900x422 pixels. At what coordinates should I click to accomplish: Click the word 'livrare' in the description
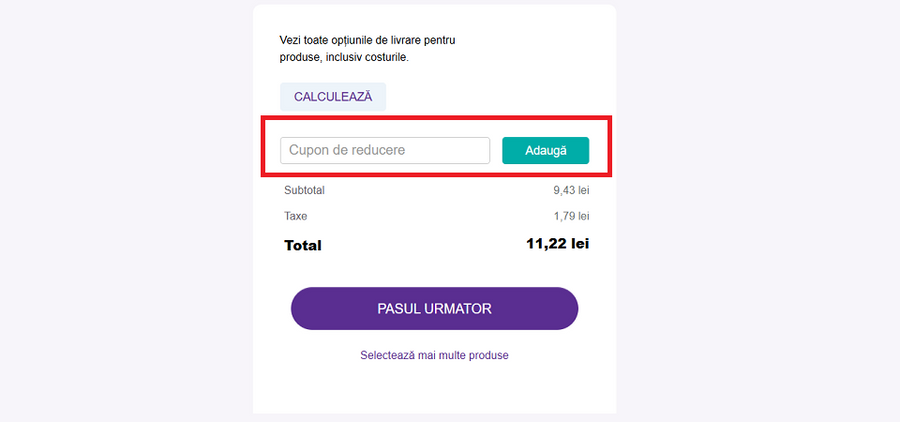(x=401, y=40)
